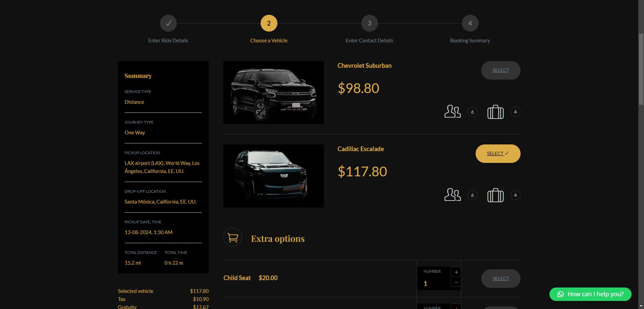The image size is (644, 309).
Task: Click the page vertical scrollbar thumb
Action: point(641,69)
